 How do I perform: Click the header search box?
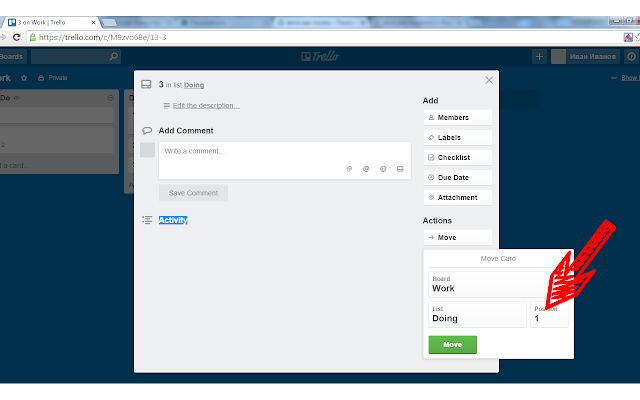(x=76, y=56)
